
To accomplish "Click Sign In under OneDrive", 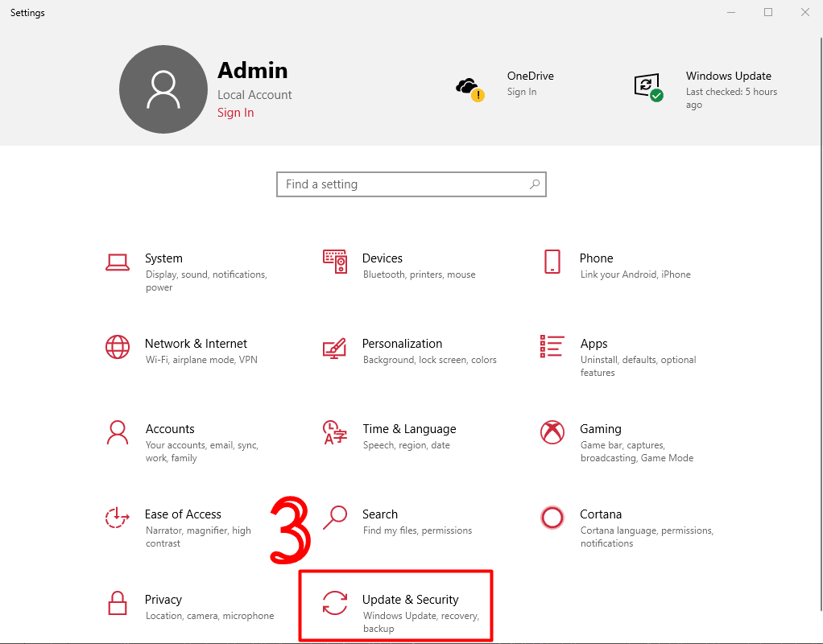I will point(522,92).
